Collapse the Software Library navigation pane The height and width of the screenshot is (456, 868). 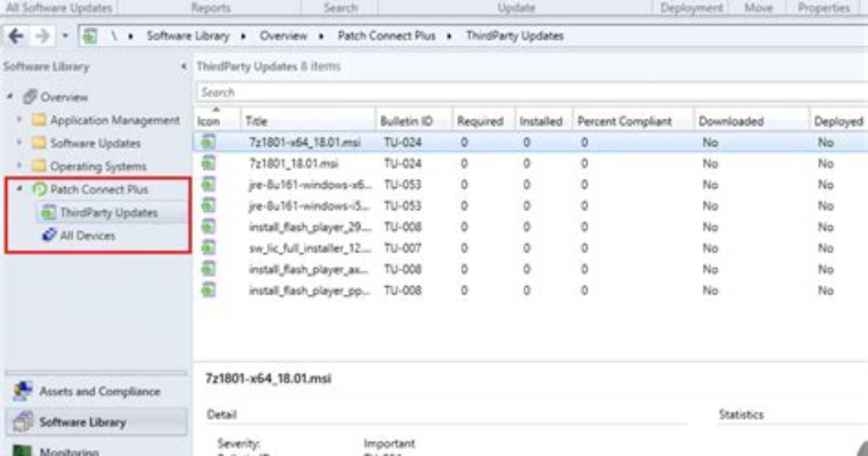pos(183,67)
